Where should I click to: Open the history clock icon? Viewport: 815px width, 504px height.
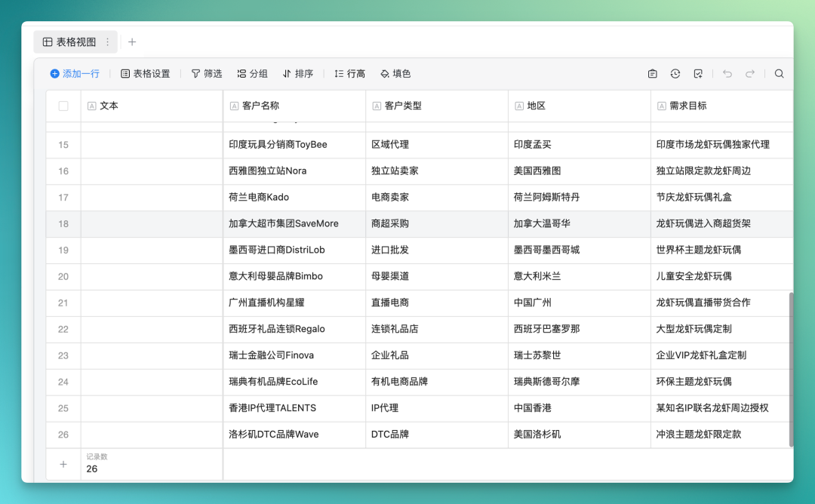tap(675, 74)
